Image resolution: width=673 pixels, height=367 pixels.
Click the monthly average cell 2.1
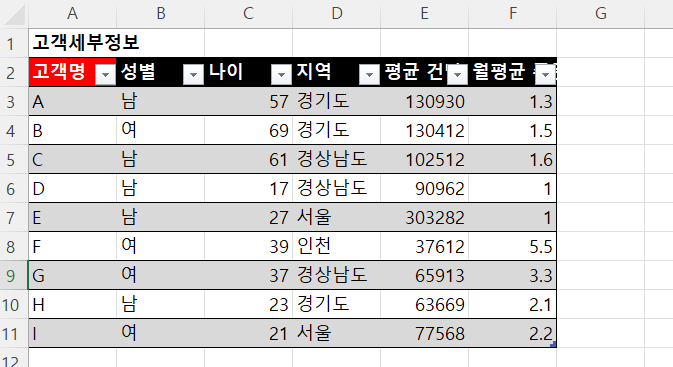coord(512,304)
